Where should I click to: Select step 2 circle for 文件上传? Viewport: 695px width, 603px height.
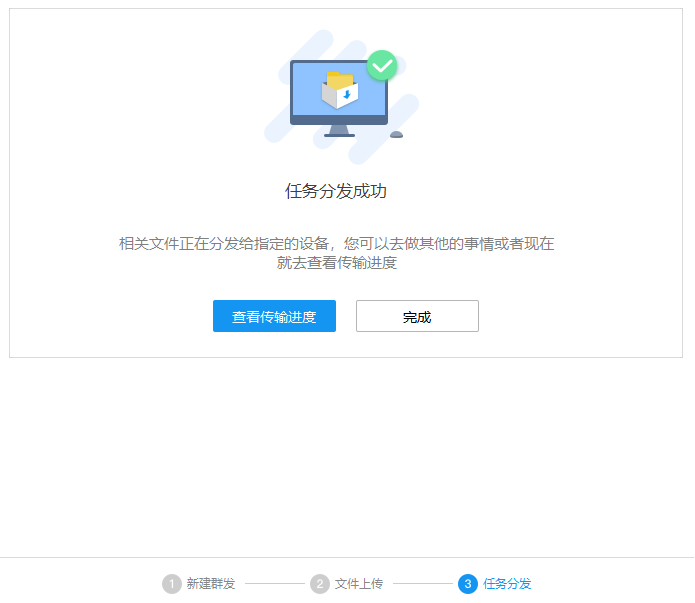(320, 584)
